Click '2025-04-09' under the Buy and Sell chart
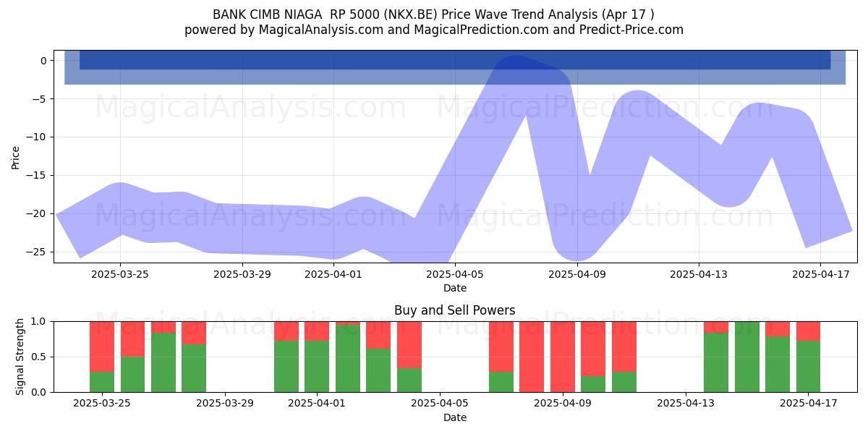 tap(562, 404)
